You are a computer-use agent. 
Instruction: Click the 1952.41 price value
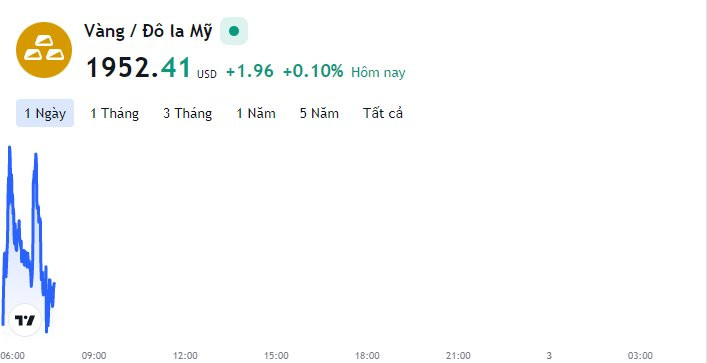[x=139, y=68]
